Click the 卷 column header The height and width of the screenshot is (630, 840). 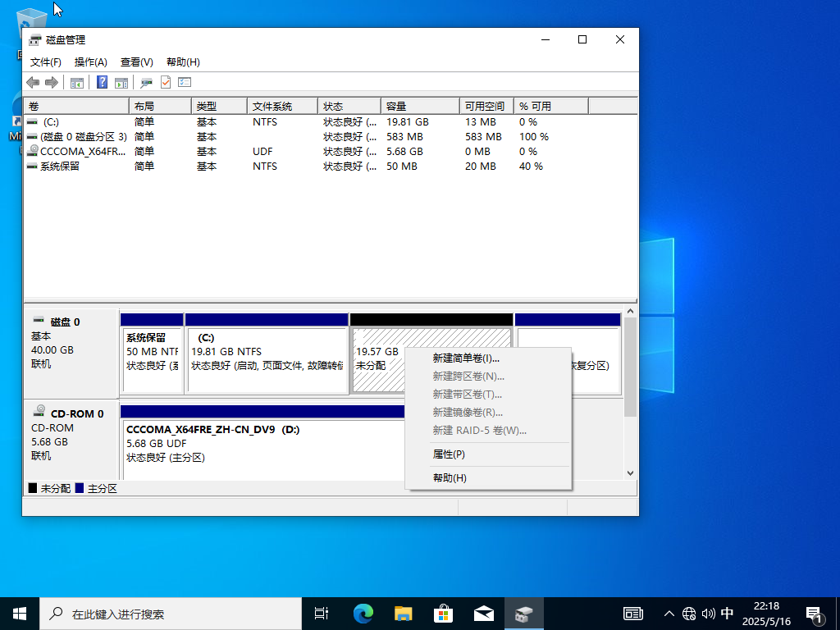point(76,106)
